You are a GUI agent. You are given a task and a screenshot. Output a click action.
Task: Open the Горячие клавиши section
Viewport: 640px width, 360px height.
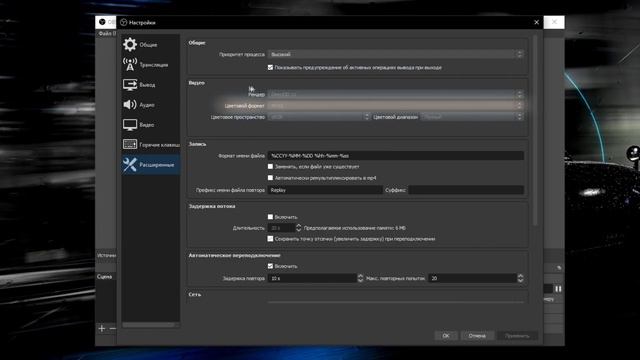point(150,144)
